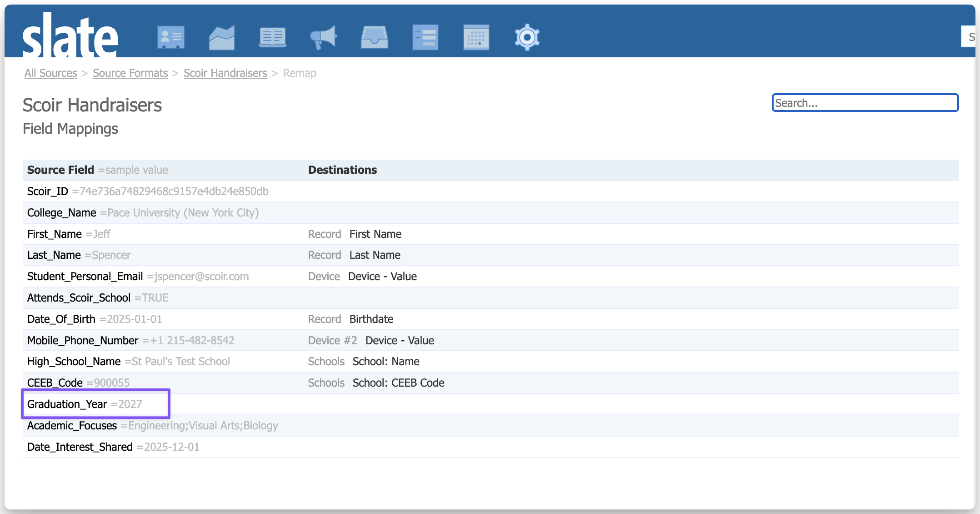Open the Queries list icon

coord(425,37)
